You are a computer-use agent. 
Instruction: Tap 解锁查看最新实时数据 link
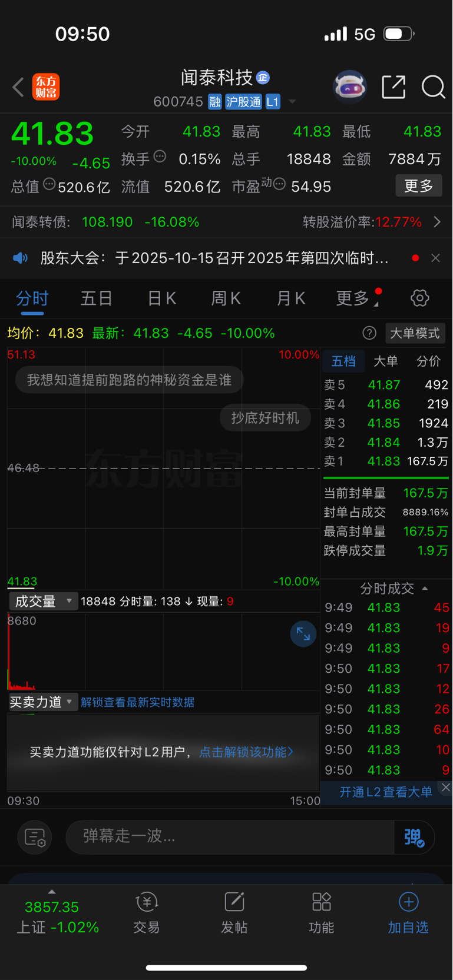click(x=137, y=702)
